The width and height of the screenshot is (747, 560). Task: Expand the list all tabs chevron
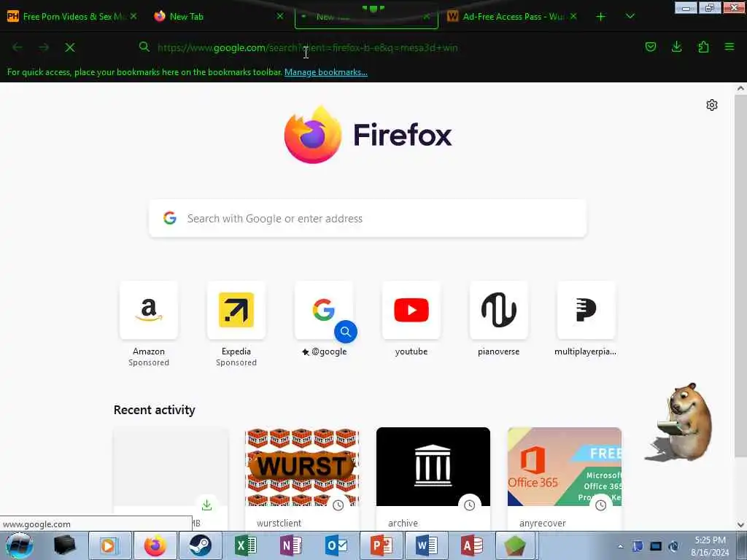[630, 16]
